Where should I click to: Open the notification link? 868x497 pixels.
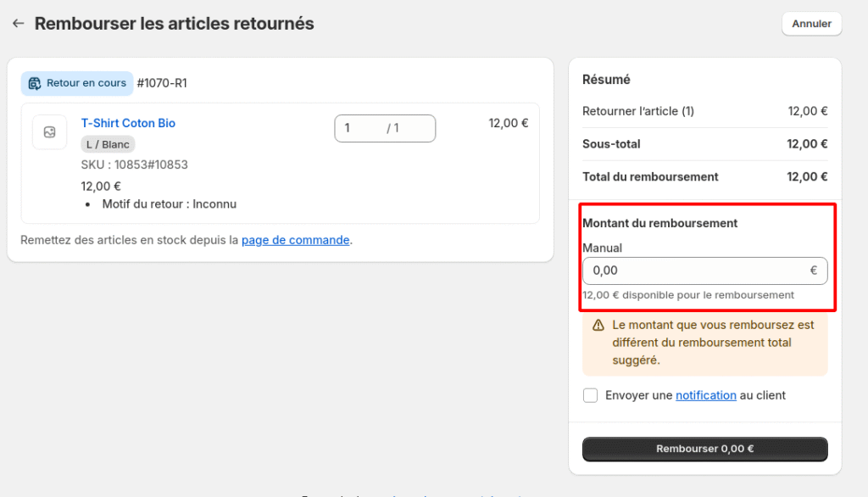705,395
